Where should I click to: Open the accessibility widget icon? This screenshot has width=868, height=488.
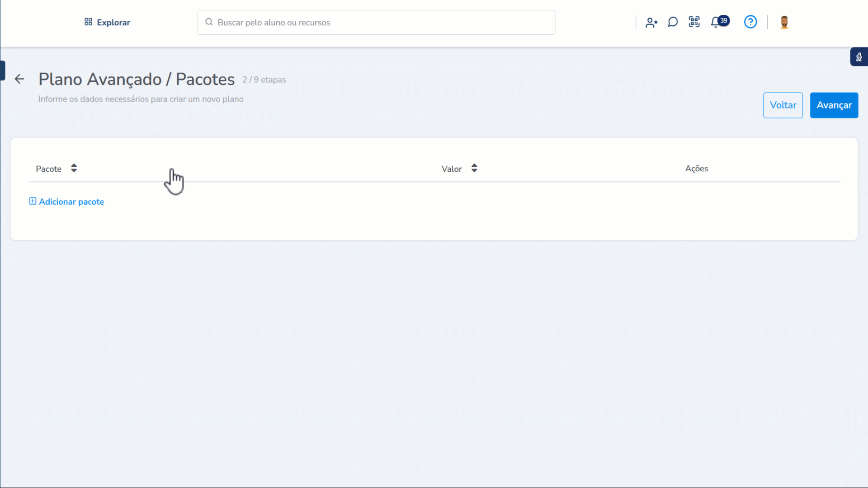click(x=859, y=57)
